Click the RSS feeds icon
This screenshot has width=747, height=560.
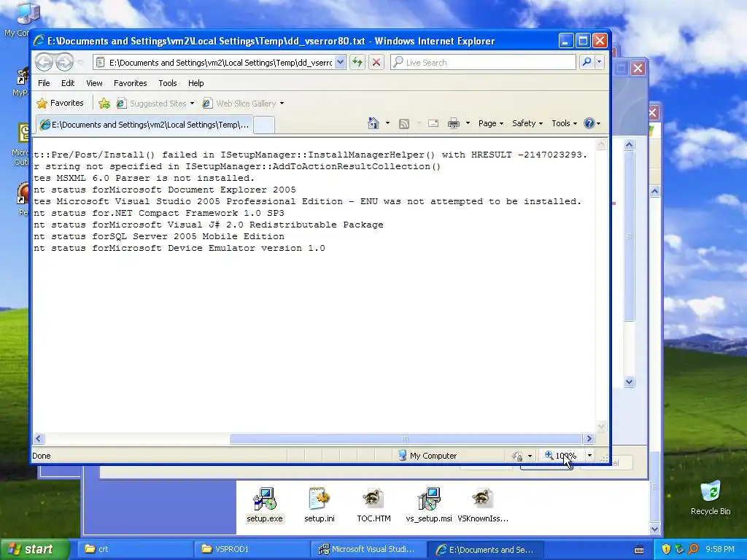[404, 123]
